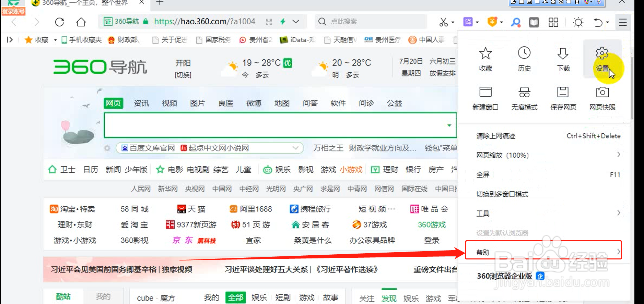Viewport: 644px width, 304px height.
Task: Open the extensions grid icon
Action: (553, 22)
